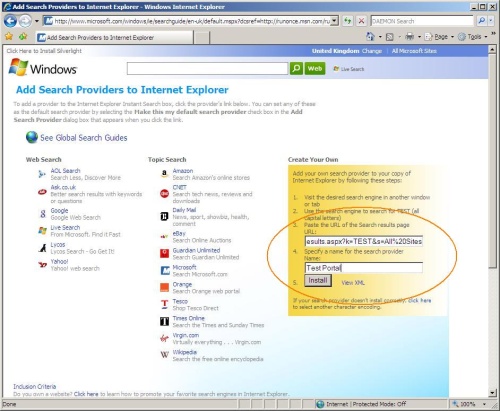Click the DAEMON Search magnifier icon
This screenshot has height=411, width=500.
(x=482, y=21)
